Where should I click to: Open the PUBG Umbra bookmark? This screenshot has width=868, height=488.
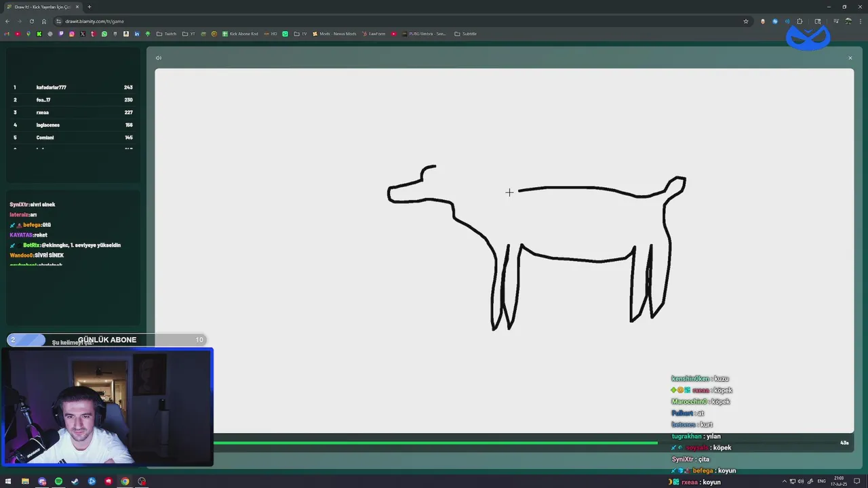pos(424,34)
